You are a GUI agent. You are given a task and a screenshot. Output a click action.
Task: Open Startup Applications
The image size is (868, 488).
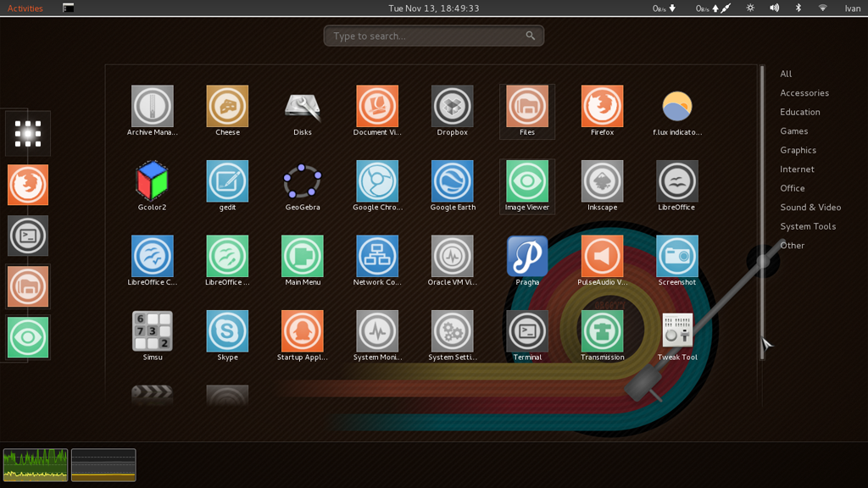[303, 335]
